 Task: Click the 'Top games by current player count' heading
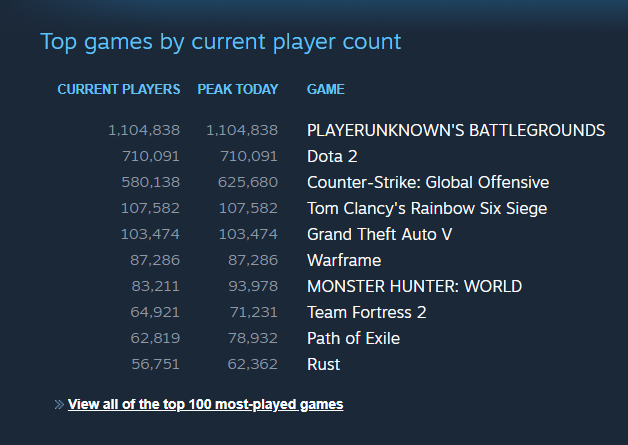(221, 42)
